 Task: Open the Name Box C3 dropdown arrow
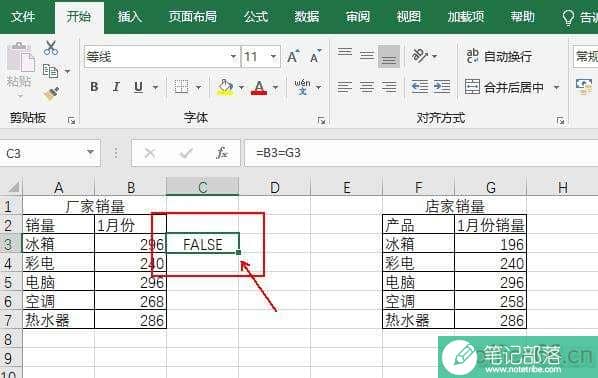[90, 153]
